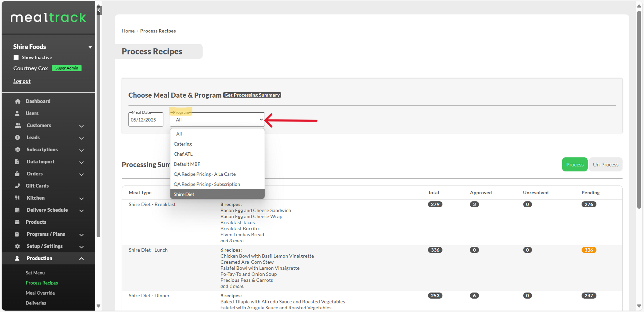Click the Delivery Schedule calendar icon
644x312 pixels.
pos(17,210)
